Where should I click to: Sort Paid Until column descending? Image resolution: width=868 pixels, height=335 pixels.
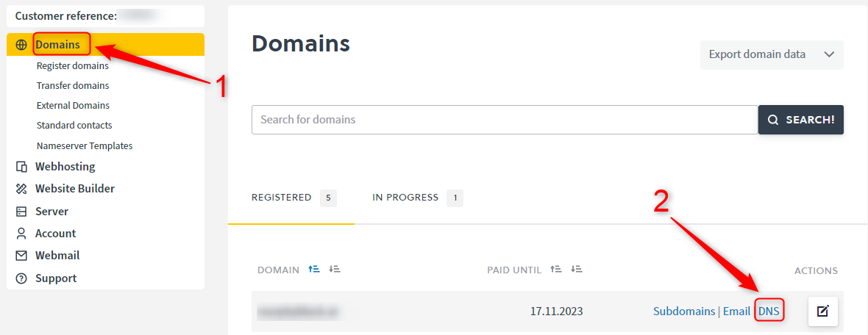click(577, 269)
